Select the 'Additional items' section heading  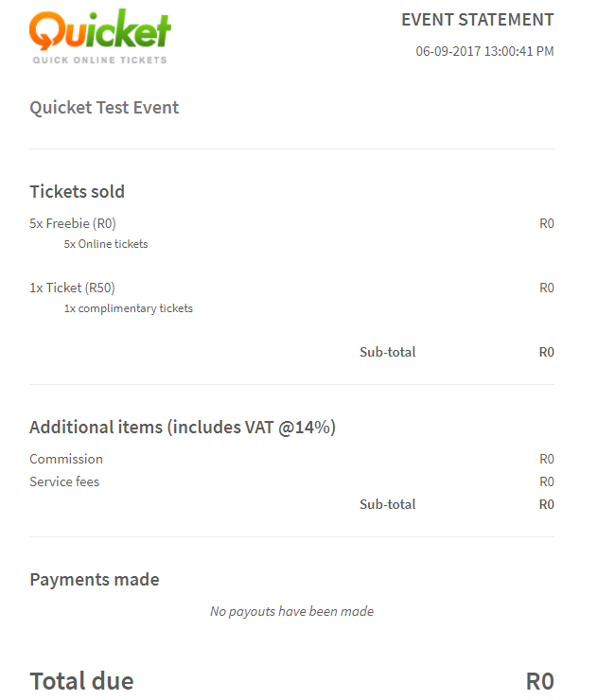click(183, 427)
